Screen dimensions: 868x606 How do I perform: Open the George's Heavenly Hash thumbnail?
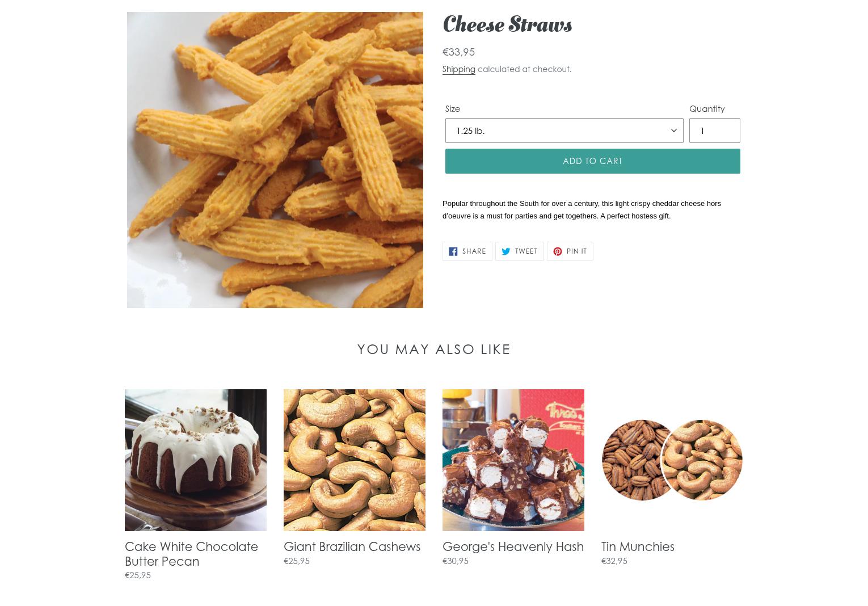click(x=513, y=460)
